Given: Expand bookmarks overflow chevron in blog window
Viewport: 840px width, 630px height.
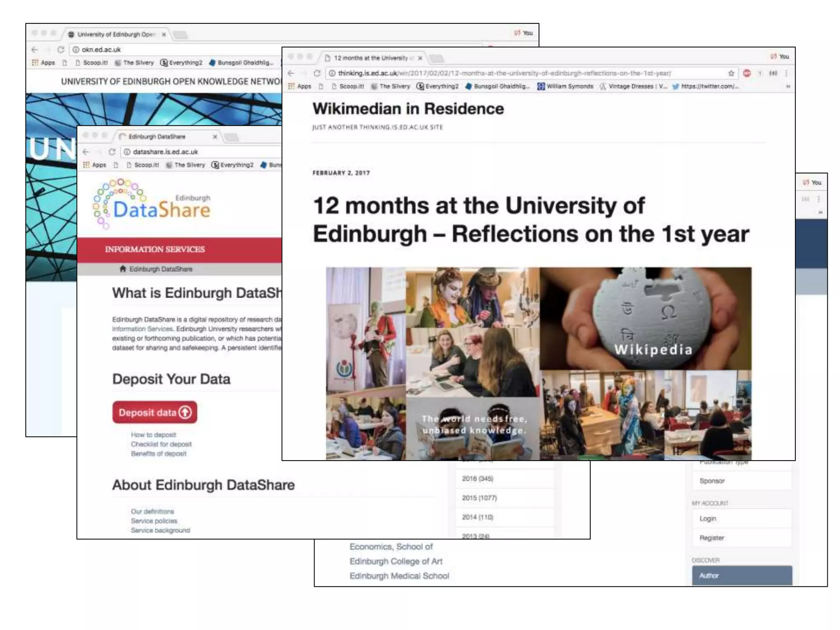Looking at the screenshot, I should (x=787, y=86).
